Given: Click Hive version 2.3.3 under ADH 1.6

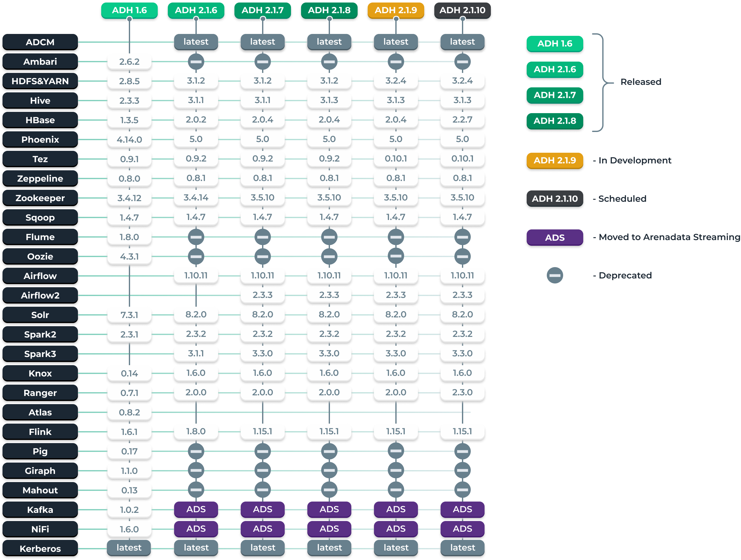Looking at the screenshot, I should 129,101.
